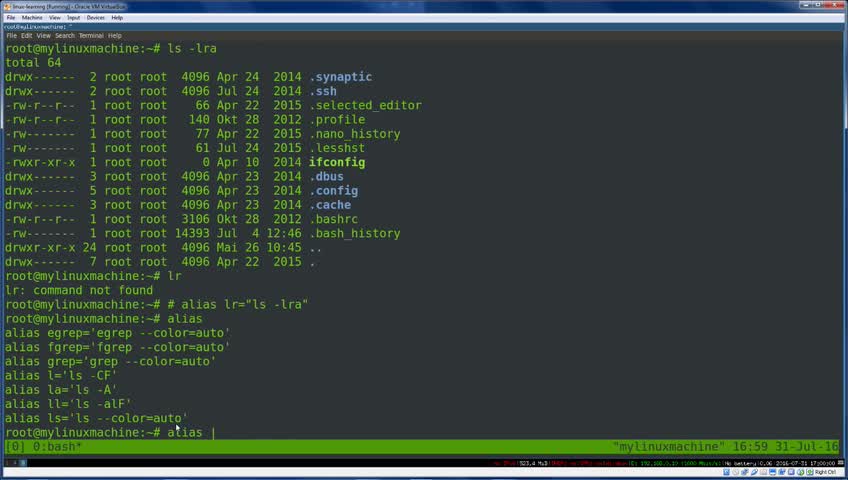This screenshot has height=480, width=848.
Task: Open the terminal's Search menu
Action: point(64,36)
